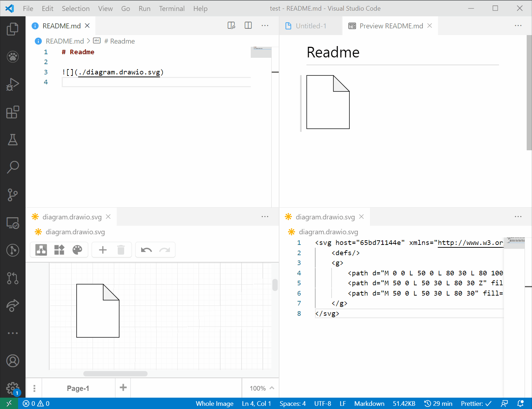
Task: Click the README.md breadcrumb item
Action: pyautogui.click(x=65, y=41)
